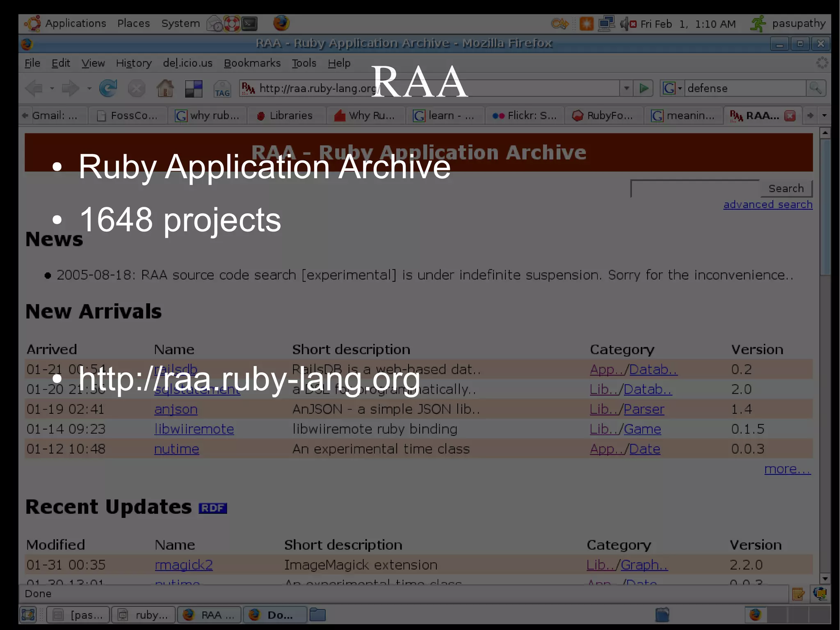Click the RDF feed badge icon
This screenshot has height=630, width=840.
point(212,508)
